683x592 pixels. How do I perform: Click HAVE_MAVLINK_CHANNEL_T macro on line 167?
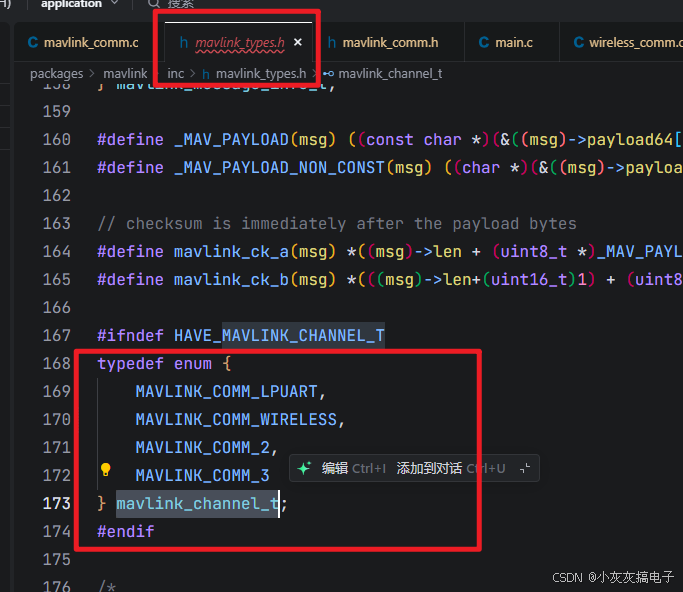(279, 335)
